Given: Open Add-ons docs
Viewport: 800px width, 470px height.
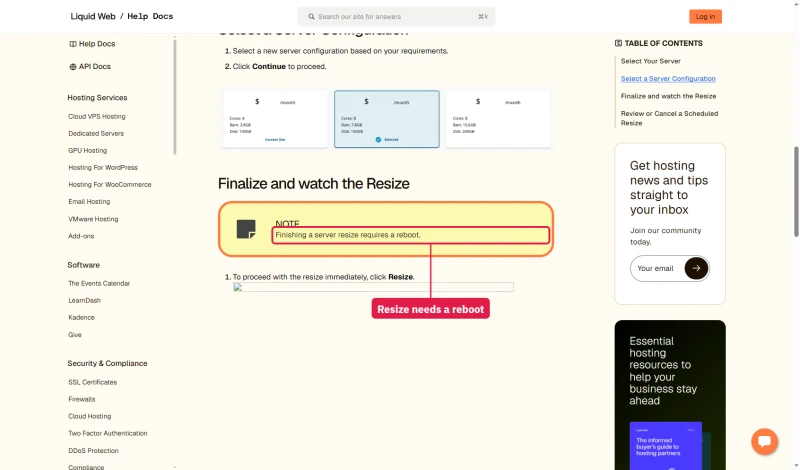Looking at the screenshot, I should tap(81, 236).
